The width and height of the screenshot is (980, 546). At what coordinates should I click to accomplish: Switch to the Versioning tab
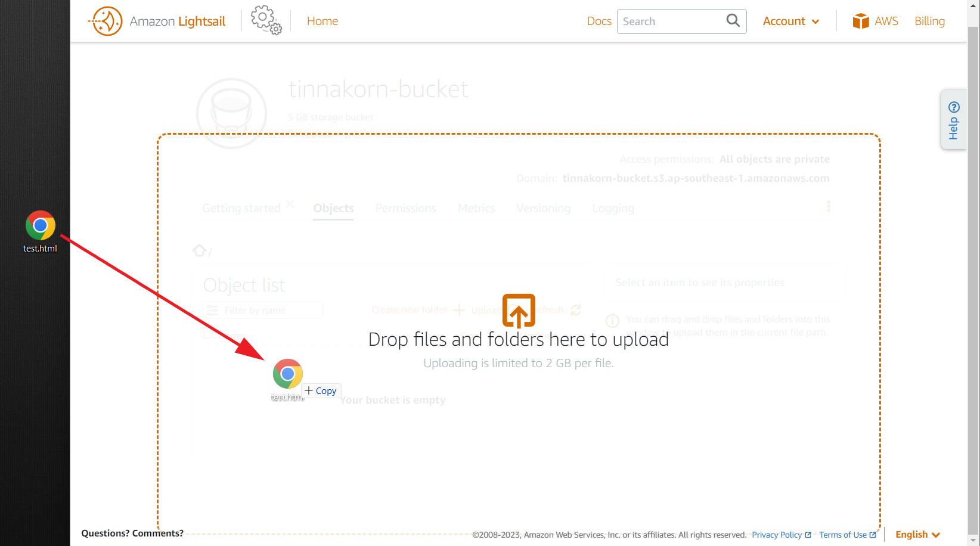pos(544,208)
